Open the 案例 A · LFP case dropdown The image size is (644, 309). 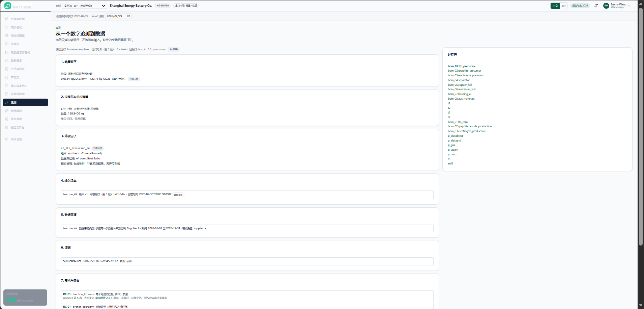click(x=85, y=6)
